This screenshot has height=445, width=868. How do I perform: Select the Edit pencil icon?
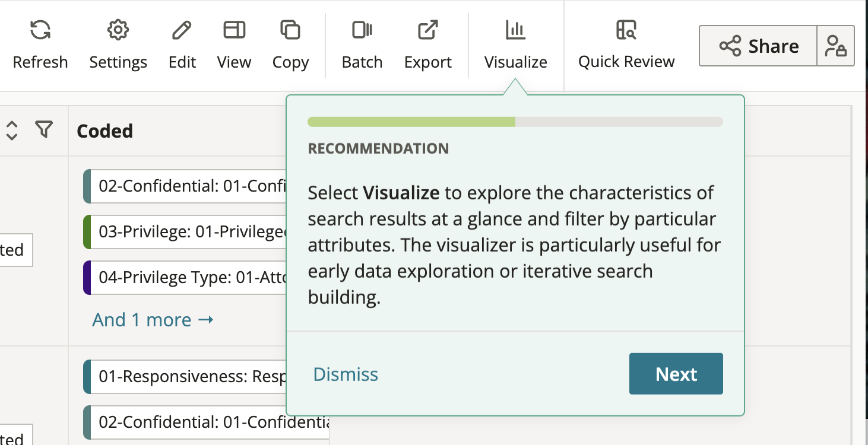(x=182, y=30)
